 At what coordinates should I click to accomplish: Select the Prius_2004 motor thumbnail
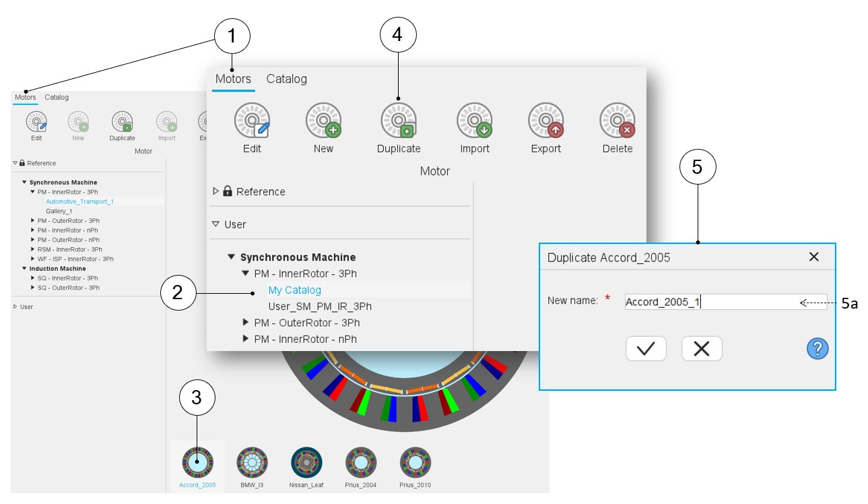pos(360,462)
